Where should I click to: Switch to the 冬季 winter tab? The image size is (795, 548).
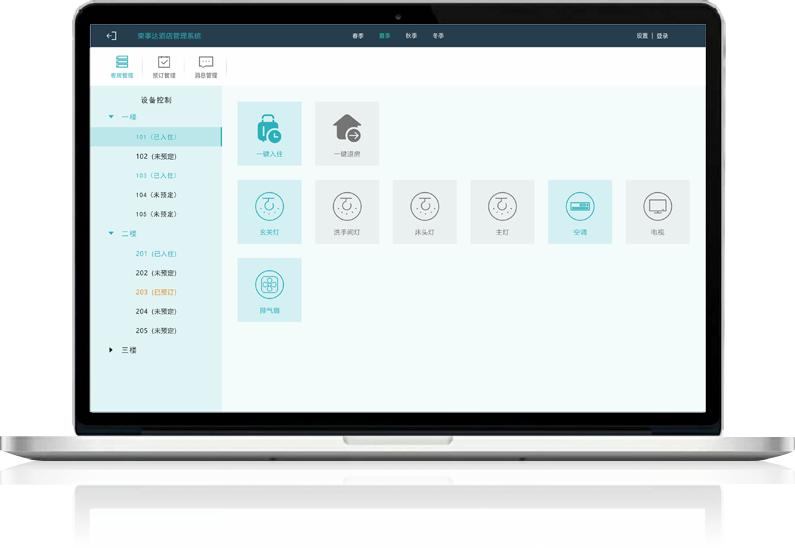click(438, 36)
